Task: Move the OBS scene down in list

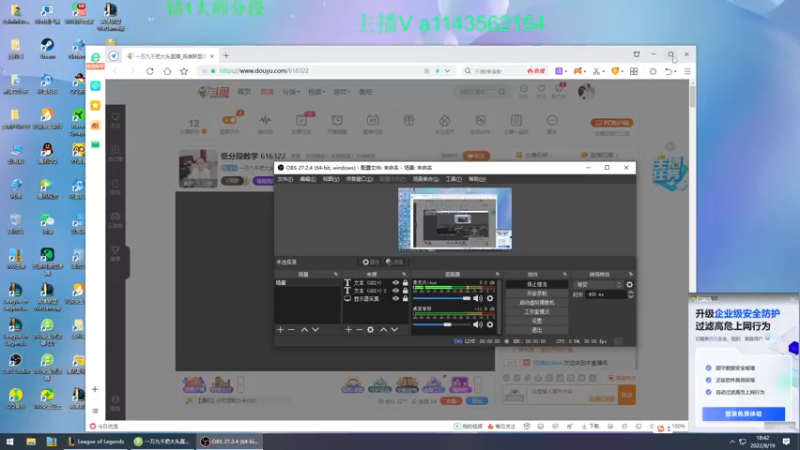Action: [x=315, y=330]
